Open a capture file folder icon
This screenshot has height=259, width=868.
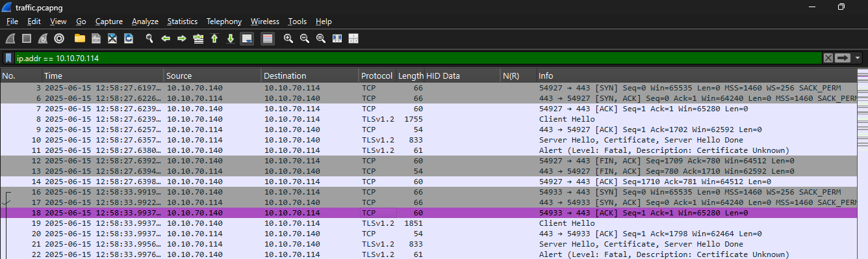80,39
